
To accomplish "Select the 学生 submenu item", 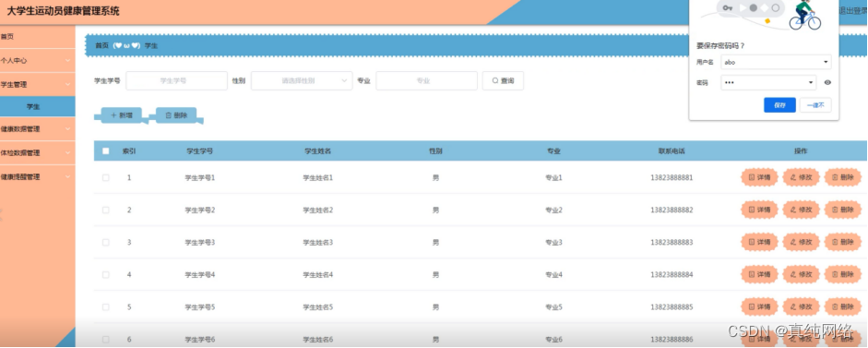I will pyautogui.click(x=38, y=106).
